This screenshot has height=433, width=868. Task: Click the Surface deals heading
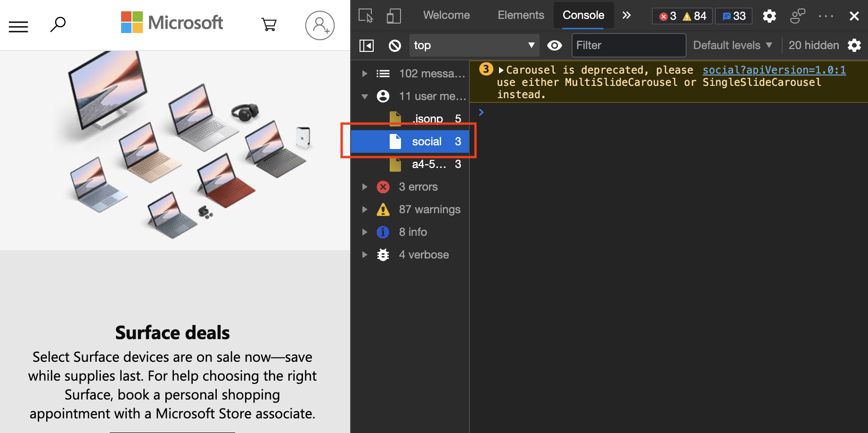172,333
